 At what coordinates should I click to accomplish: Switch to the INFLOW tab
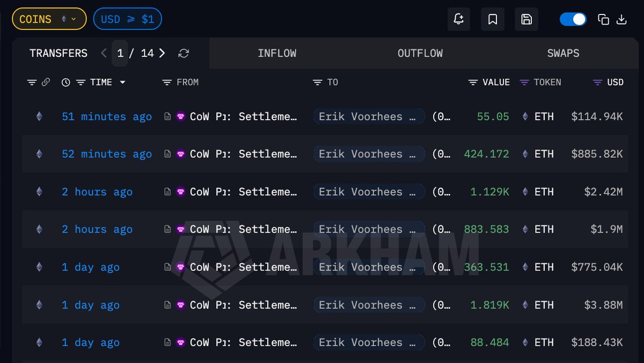(277, 53)
